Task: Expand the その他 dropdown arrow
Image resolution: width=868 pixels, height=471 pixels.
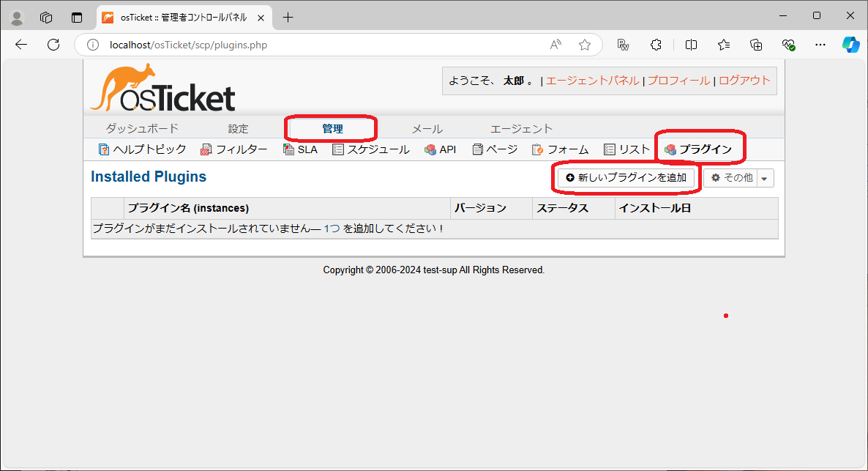Action: click(x=766, y=177)
